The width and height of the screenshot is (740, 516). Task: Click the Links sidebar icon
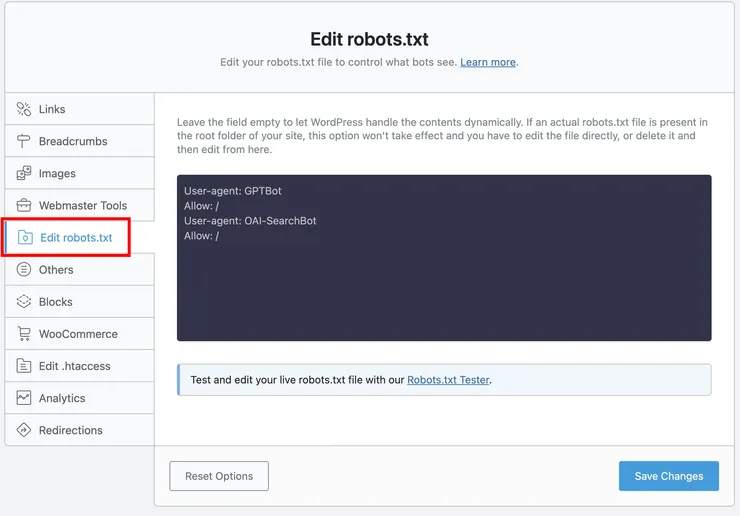(x=24, y=109)
